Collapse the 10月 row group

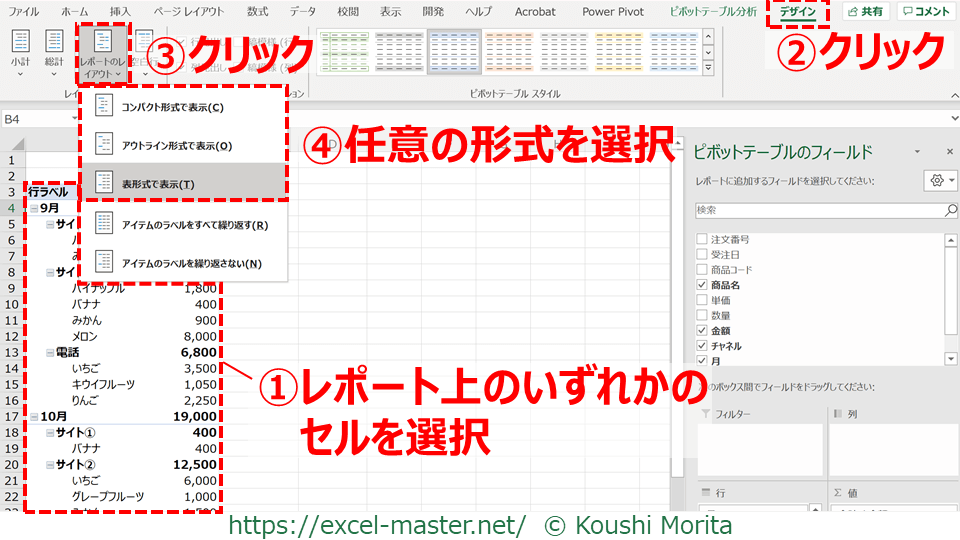click(x=35, y=416)
